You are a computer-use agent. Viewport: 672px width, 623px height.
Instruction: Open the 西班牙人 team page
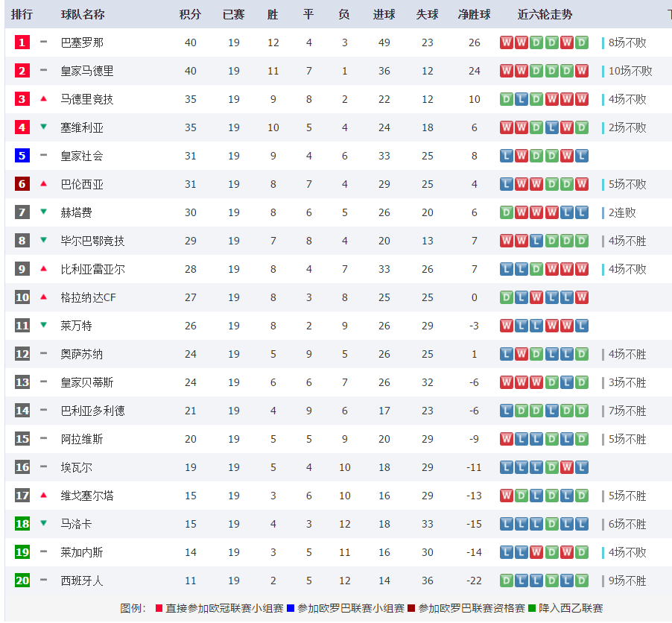coord(82,581)
